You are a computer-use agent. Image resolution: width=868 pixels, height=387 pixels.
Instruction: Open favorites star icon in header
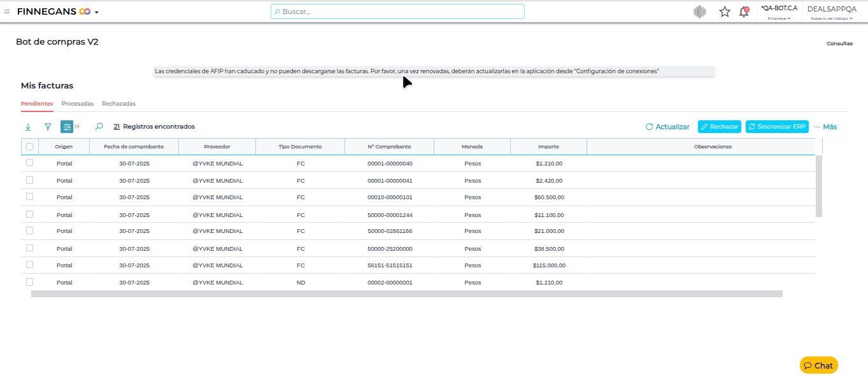pyautogui.click(x=725, y=11)
